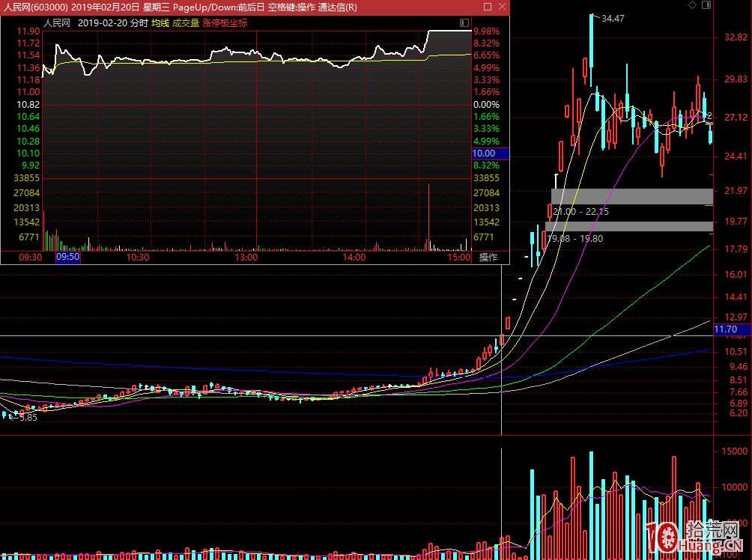This screenshot has height=560, width=752.
Task: Click the 33855 volume label at left
Action: pyautogui.click(x=26, y=178)
